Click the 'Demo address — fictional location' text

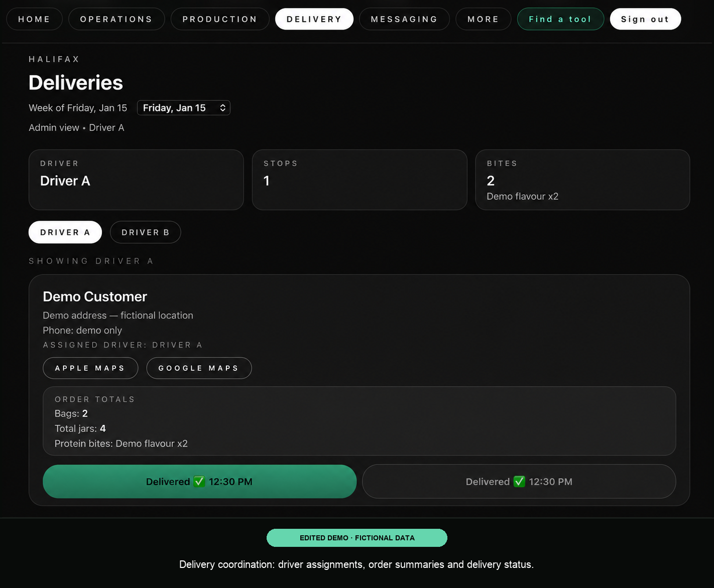[x=118, y=316]
